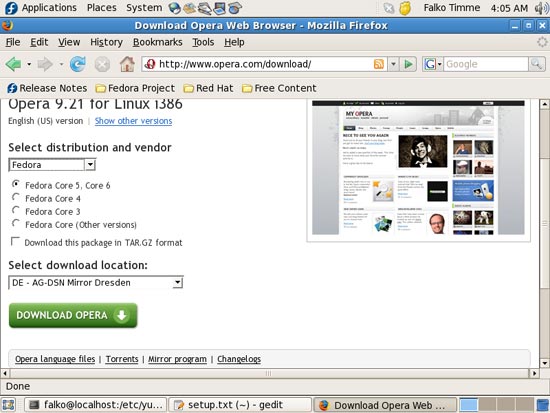Open the Tools menu

(x=203, y=42)
